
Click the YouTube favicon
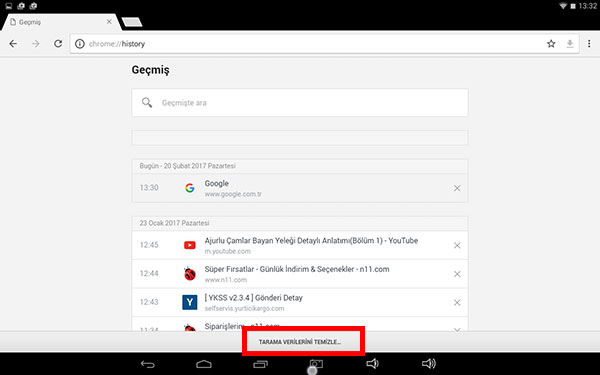point(189,245)
